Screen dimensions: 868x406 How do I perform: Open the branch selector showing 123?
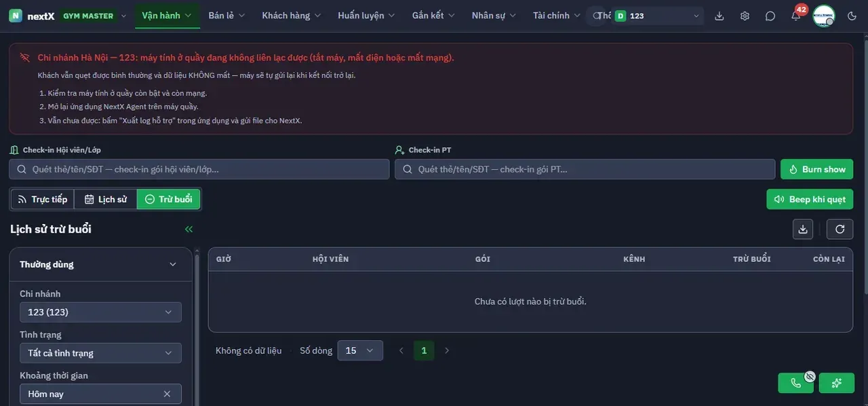657,16
